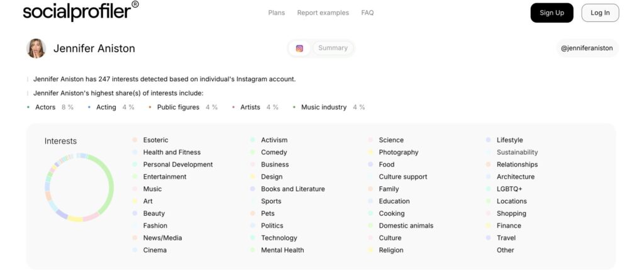Click the Activism legend color dot

253,140
